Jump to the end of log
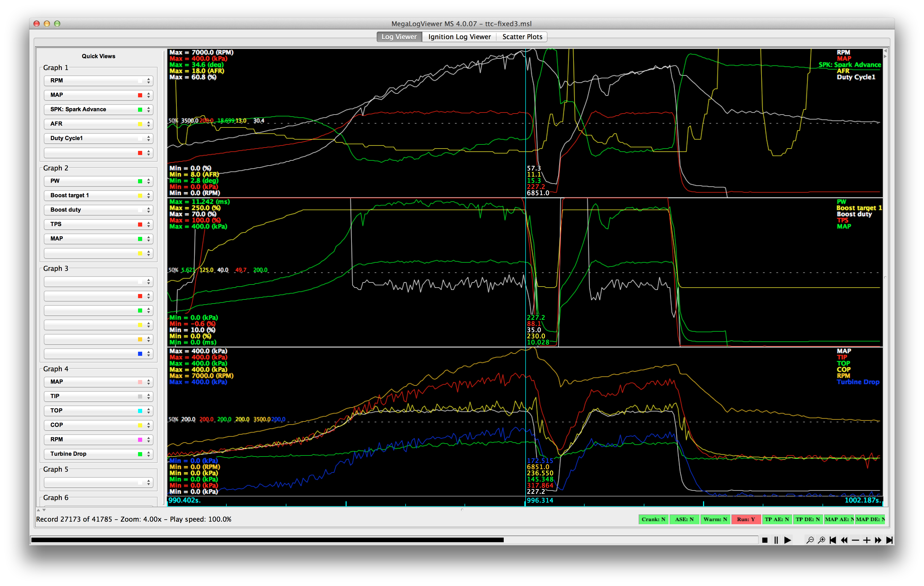Image resolution: width=924 pixels, height=586 pixels. (x=889, y=540)
